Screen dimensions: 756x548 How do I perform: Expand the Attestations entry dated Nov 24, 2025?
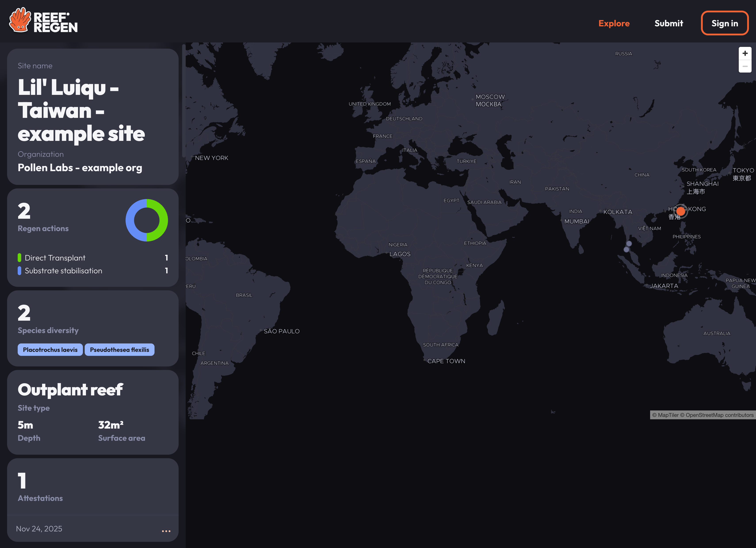click(39, 529)
